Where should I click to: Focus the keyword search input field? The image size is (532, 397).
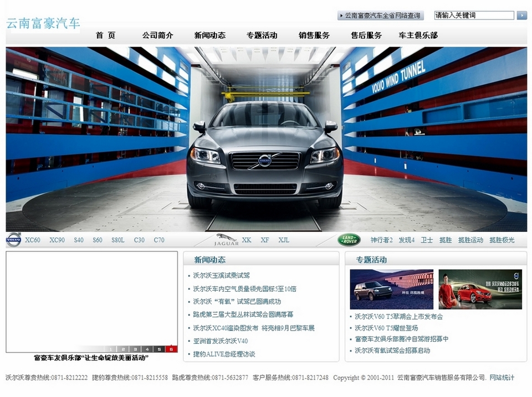[474, 16]
